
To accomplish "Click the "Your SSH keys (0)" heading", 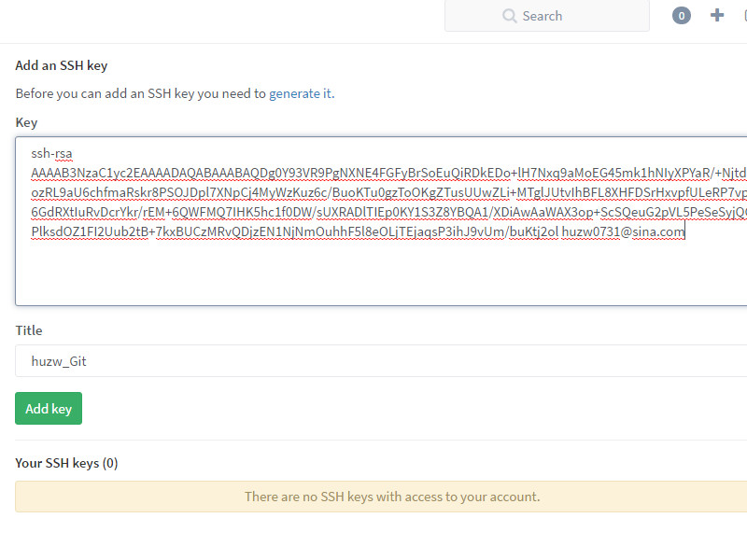I will pyautogui.click(x=66, y=463).
